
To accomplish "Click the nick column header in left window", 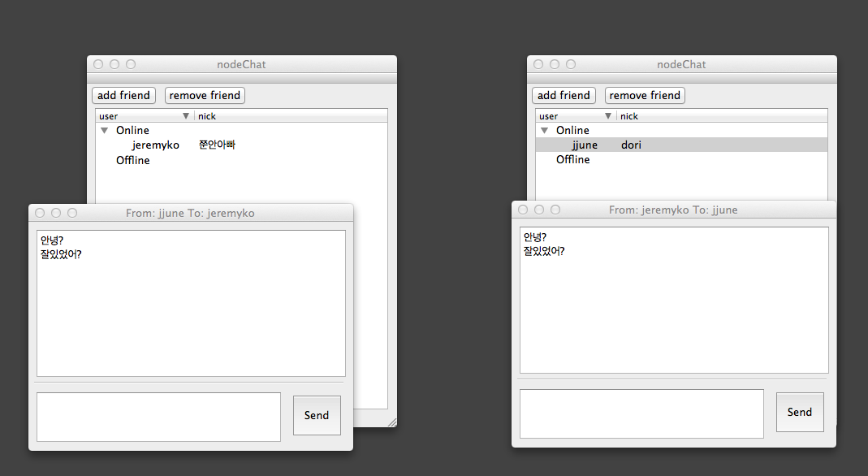I will 207,115.
